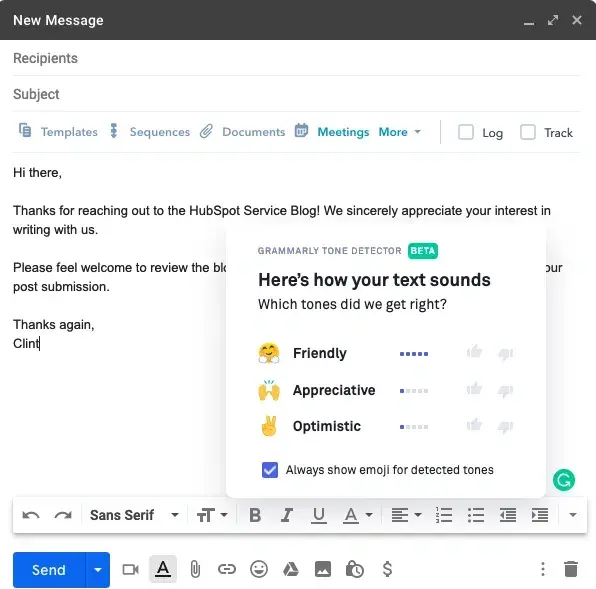Click the Friendly tone strength meter

click(x=414, y=354)
